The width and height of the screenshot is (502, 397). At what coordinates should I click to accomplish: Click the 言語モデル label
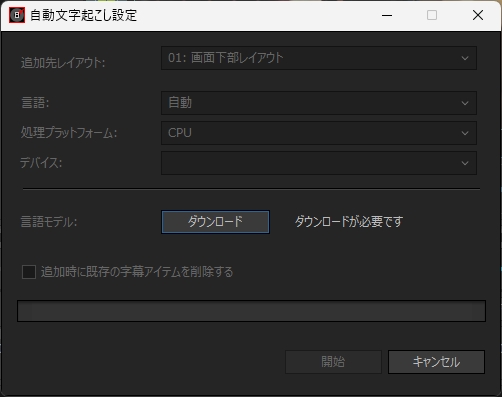pyautogui.click(x=49, y=222)
